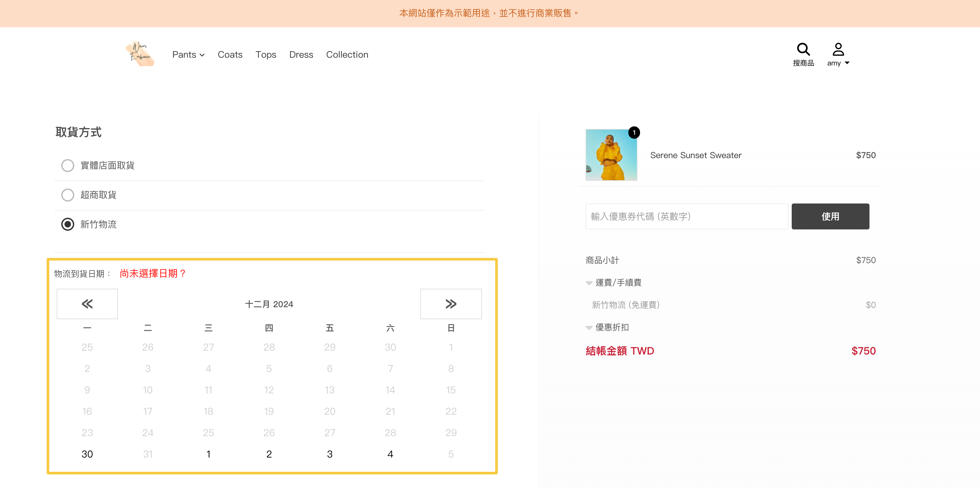
Task: Open the Collection menu item
Action: pyautogui.click(x=347, y=54)
